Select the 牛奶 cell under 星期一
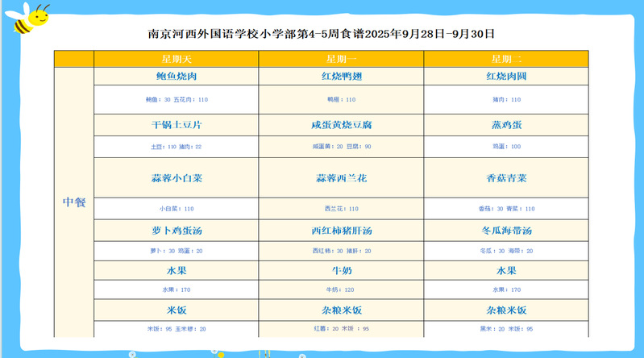Viewport: 644px width, 358px height. (x=341, y=270)
